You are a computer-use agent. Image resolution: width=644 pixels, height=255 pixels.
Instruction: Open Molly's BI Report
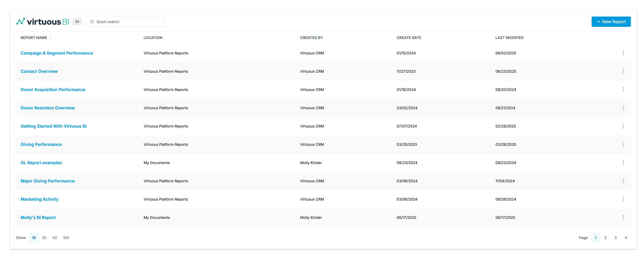click(38, 217)
